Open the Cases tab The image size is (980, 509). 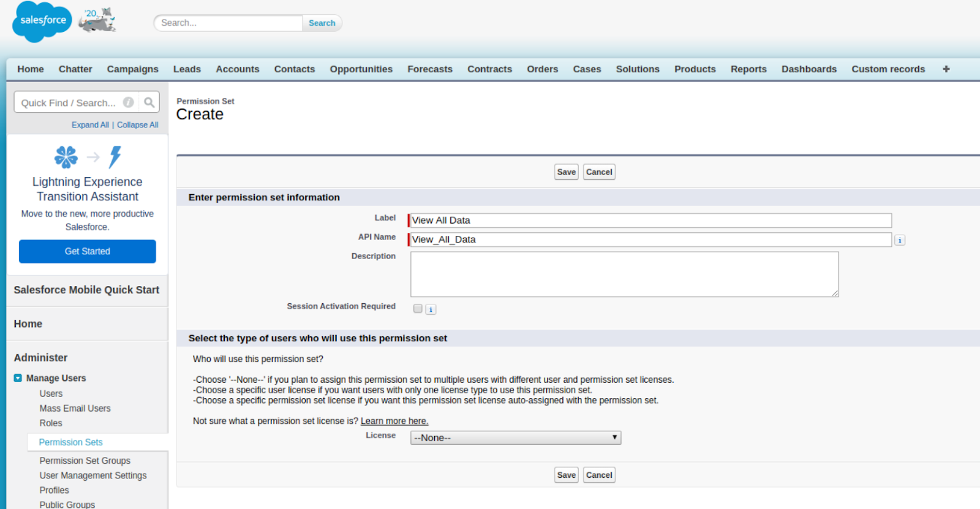tap(587, 69)
